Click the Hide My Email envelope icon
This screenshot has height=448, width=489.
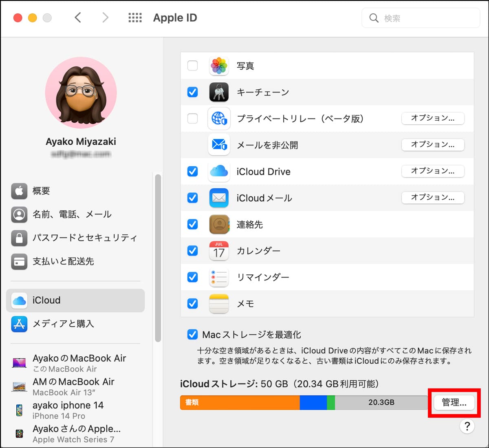(x=219, y=145)
